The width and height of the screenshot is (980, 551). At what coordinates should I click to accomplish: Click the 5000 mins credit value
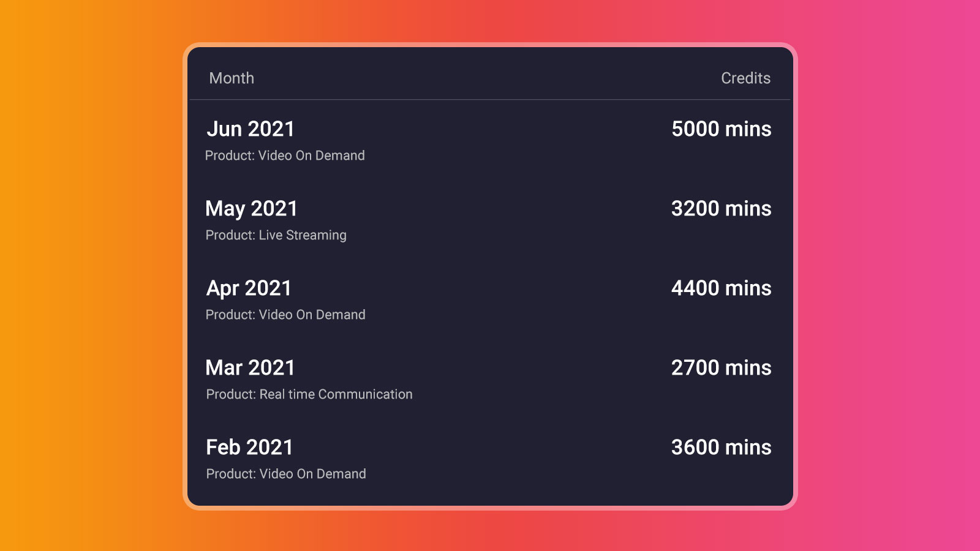point(721,129)
